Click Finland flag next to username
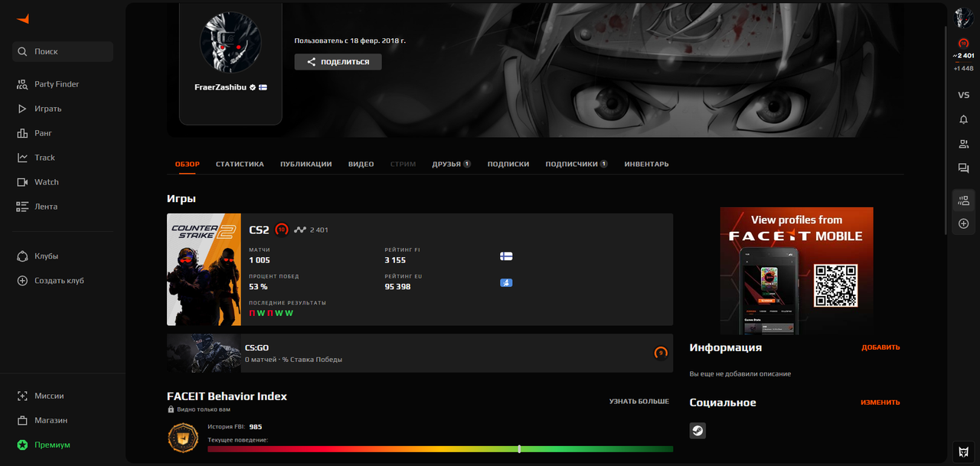This screenshot has height=466, width=980. click(263, 87)
